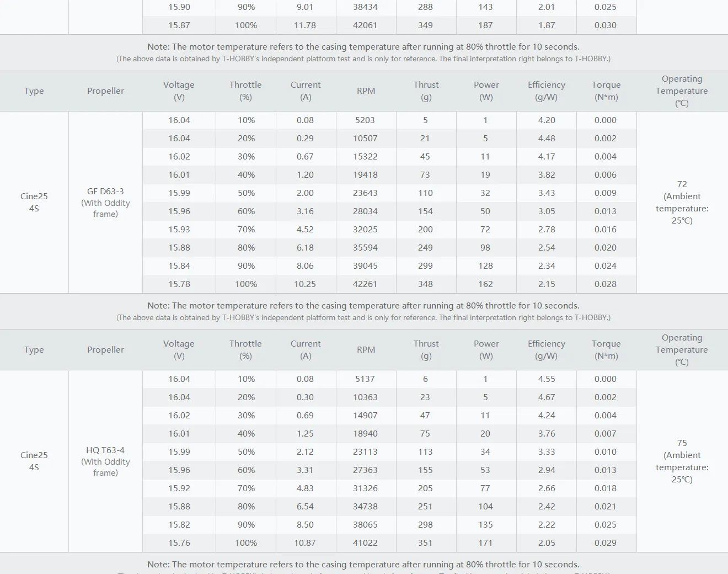Click Torque header above the GF D63-3 table
Screen dimensions: 728x574
tap(606, 91)
